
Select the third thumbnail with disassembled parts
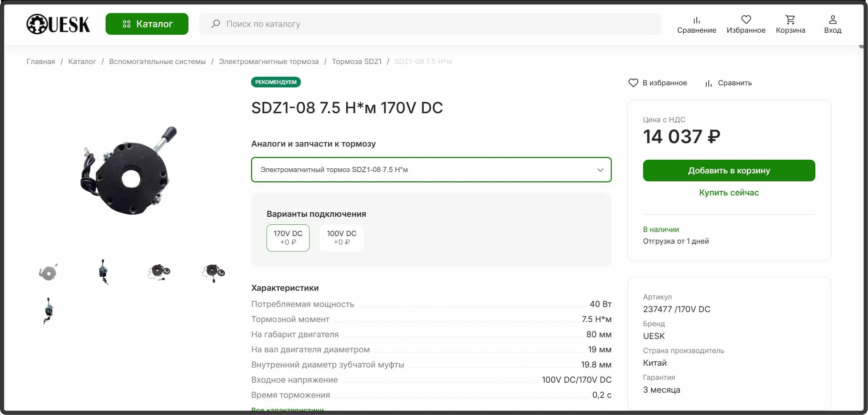(x=159, y=272)
